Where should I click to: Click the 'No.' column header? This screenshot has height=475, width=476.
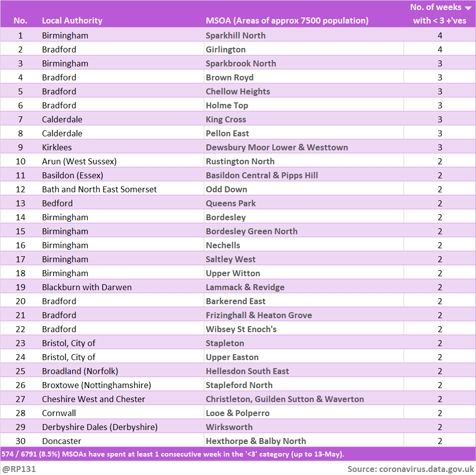20,20
